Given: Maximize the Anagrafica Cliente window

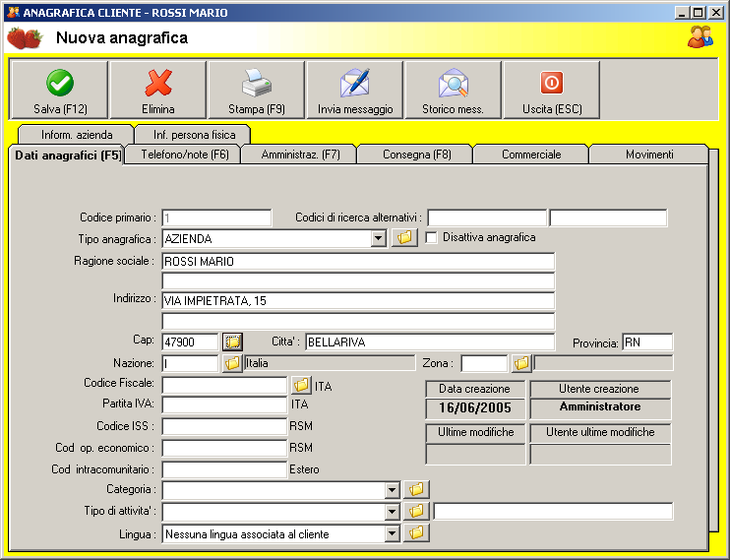Looking at the screenshot, I should [x=698, y=13].
